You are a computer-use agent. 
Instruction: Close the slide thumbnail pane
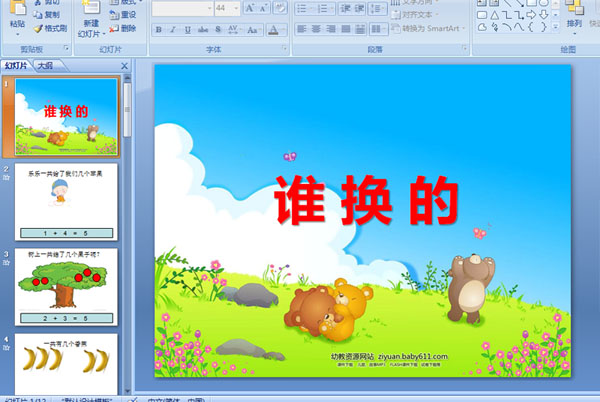(124, 66)
